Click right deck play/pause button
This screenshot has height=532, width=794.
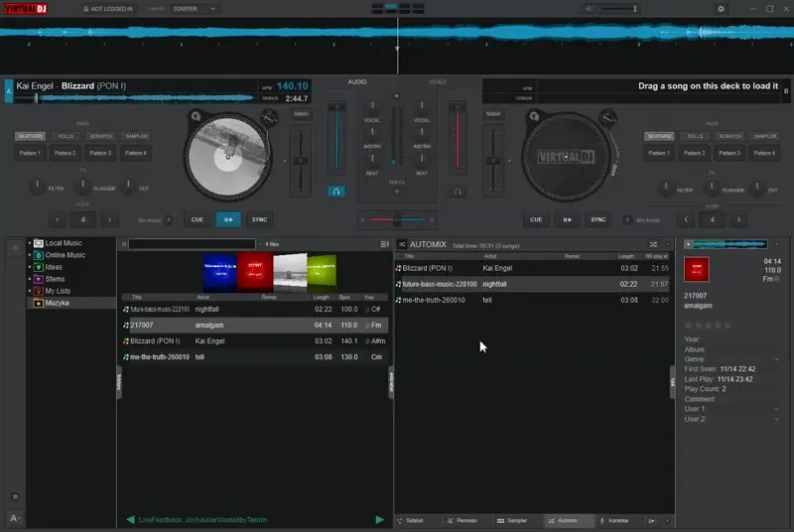[x=567, y=219]
